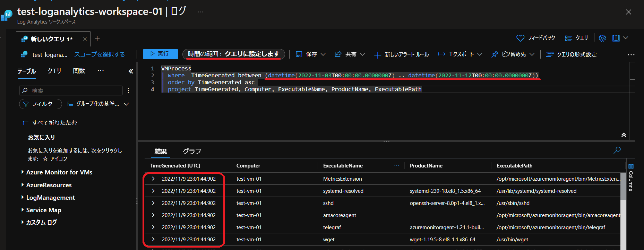Viewport: 644px width, 250px height.
Task: Open search options vertical ellipsis
Action: 128,90
